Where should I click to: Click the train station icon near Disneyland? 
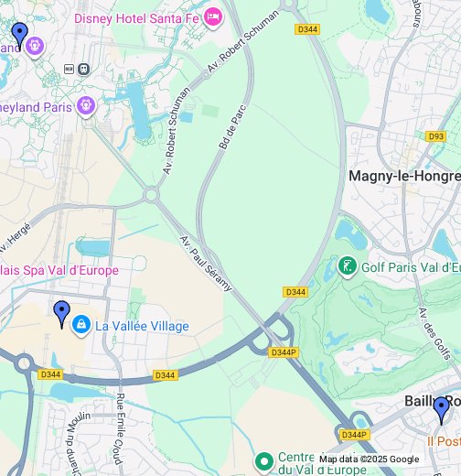point(84,70)
